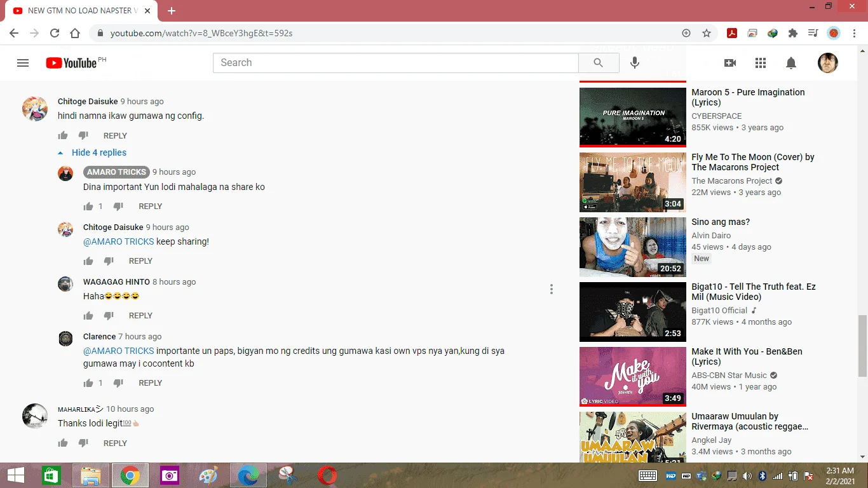Click the address bar URL
The width and height of the screenshot is (868, 488).
(201, 33)
